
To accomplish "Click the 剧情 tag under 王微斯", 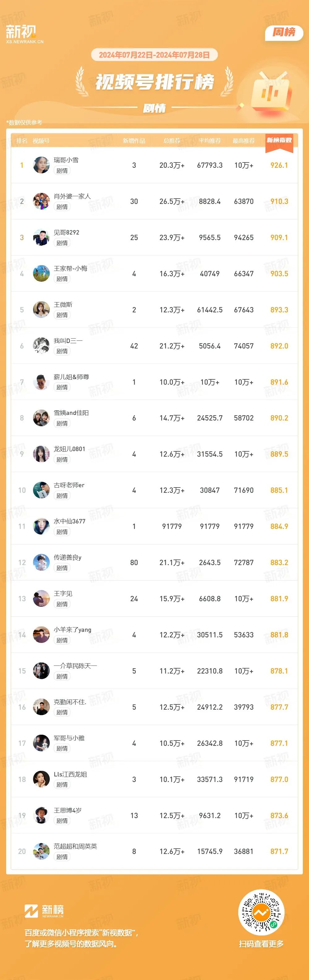I will pos(62,315).
